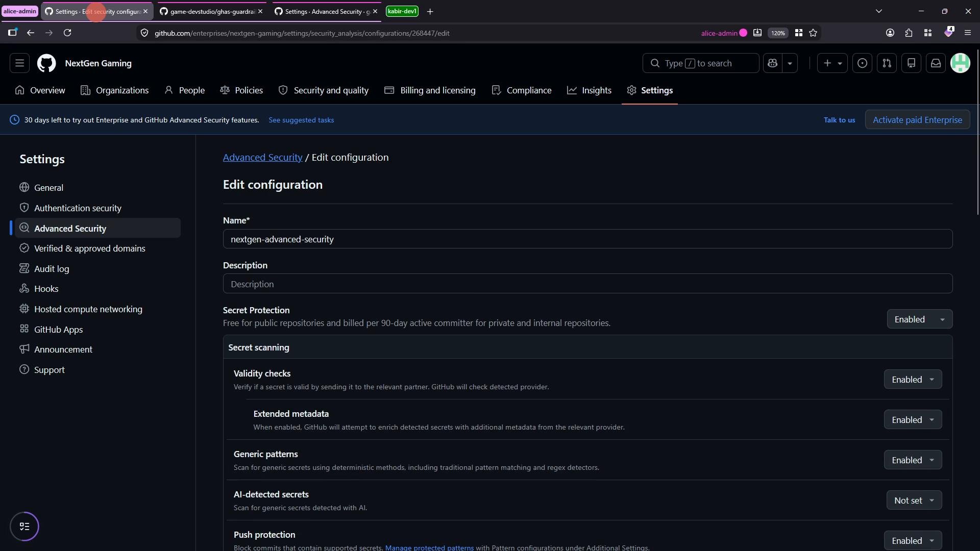Open the Billing and licensing tab
This screenshot has width=980, height=551.
pyautogui.click(x=430, y=90)
